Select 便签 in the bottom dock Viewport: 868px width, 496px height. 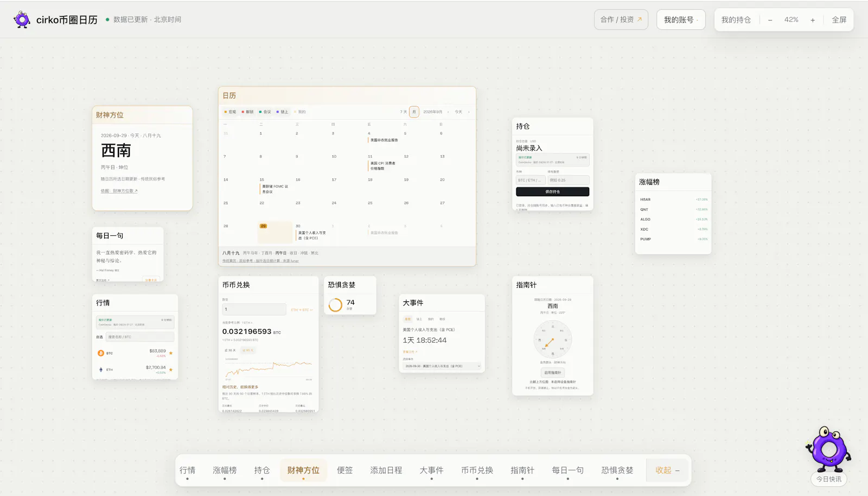[344, 470]
